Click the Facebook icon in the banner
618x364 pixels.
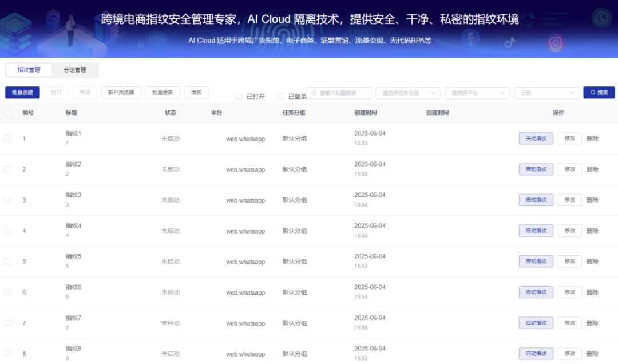(470, 39)
